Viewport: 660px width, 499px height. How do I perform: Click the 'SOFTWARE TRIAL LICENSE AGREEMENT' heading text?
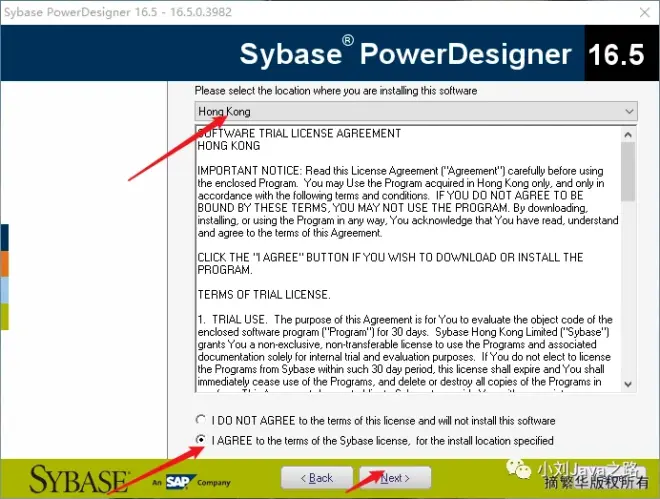[x=299, y=133]
